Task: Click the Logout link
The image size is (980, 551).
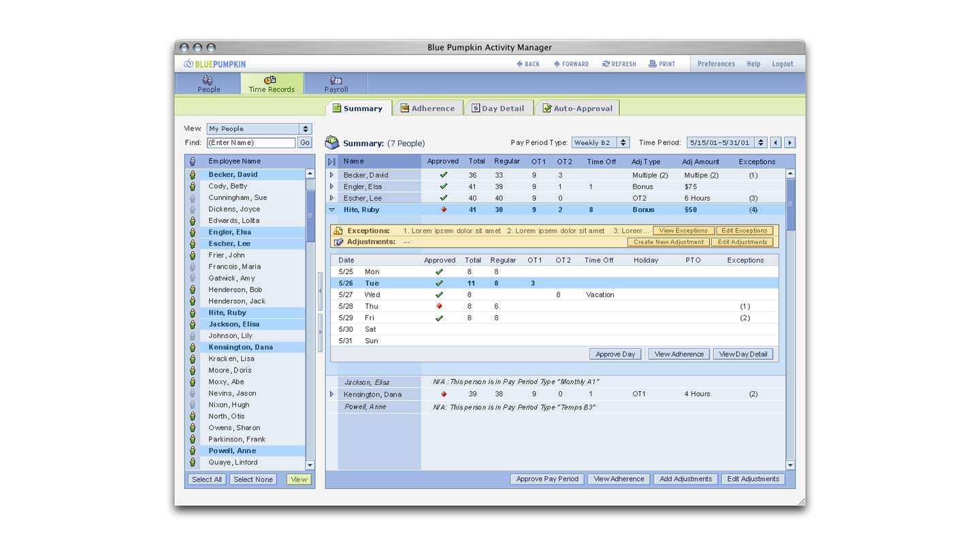Action: click(x=783, y=64)
